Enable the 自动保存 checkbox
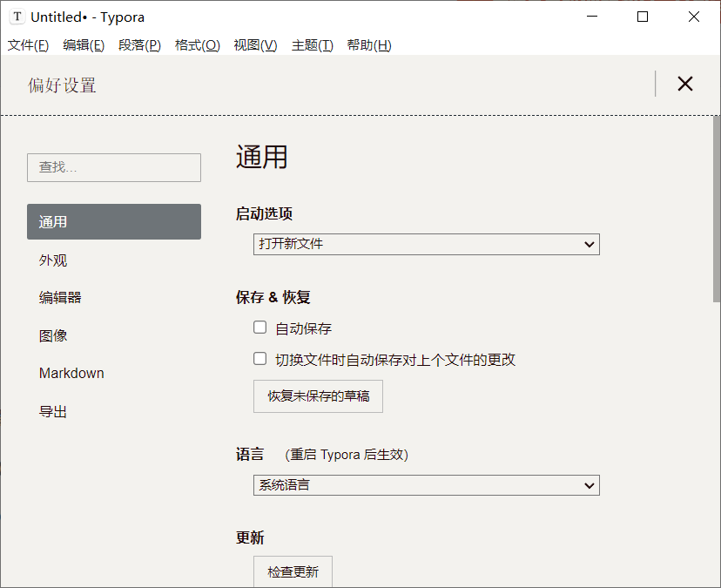Viewport: 721px width, 588px height. tap(259, 328)
